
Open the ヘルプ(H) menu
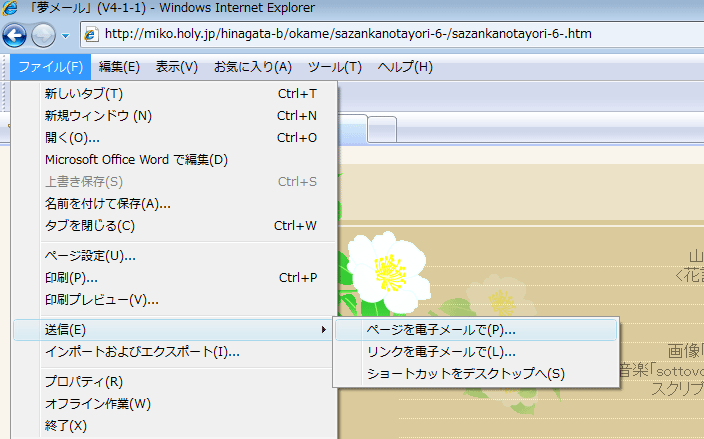[404, 67]
